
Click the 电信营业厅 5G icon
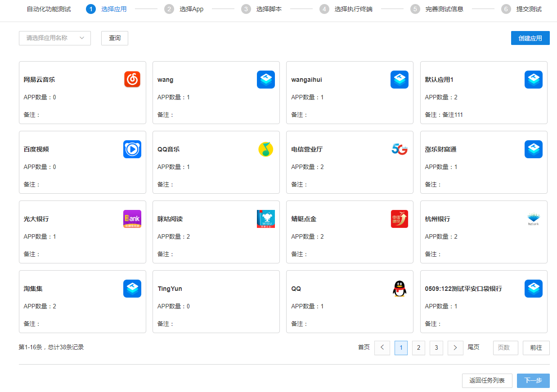click(400, 149)
